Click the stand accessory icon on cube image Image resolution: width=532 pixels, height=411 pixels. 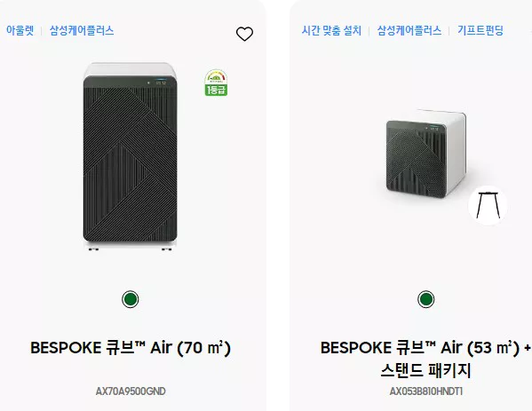pos(488,205)
